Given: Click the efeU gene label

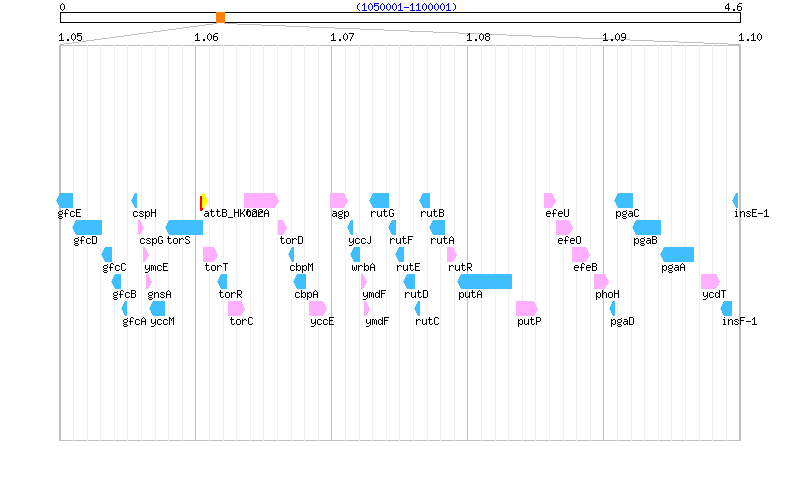Looking at the screenshot, I should point(557,213).
